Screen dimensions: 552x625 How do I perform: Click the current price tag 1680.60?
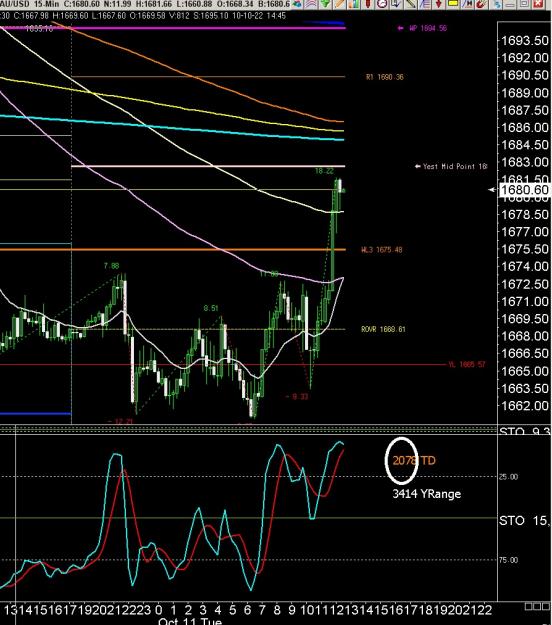pos(524,190)
